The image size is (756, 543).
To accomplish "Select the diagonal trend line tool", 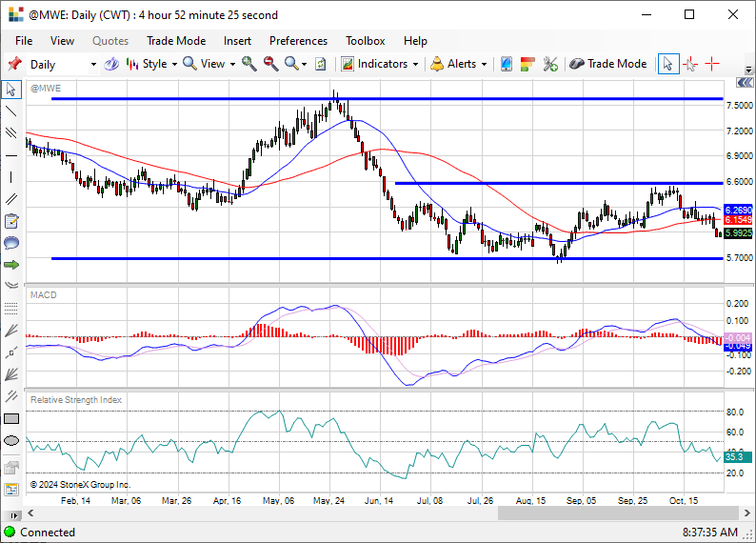I will point(11,111).
